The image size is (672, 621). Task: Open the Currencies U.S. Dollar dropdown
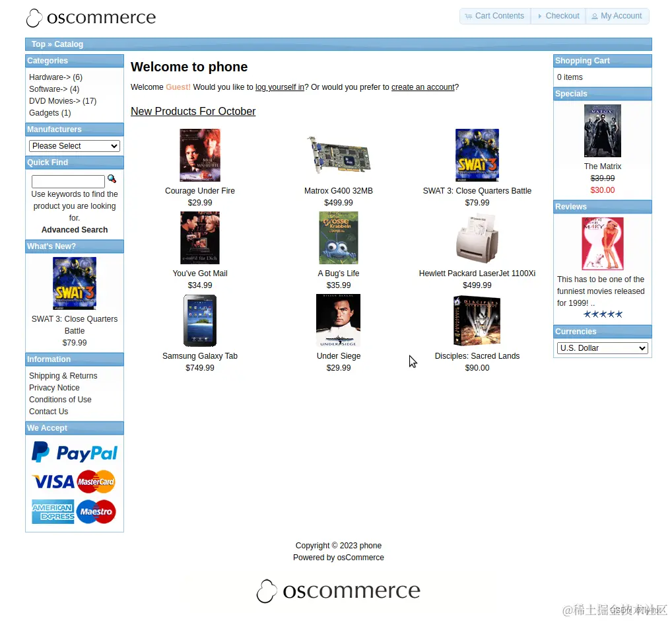point(603,348)
